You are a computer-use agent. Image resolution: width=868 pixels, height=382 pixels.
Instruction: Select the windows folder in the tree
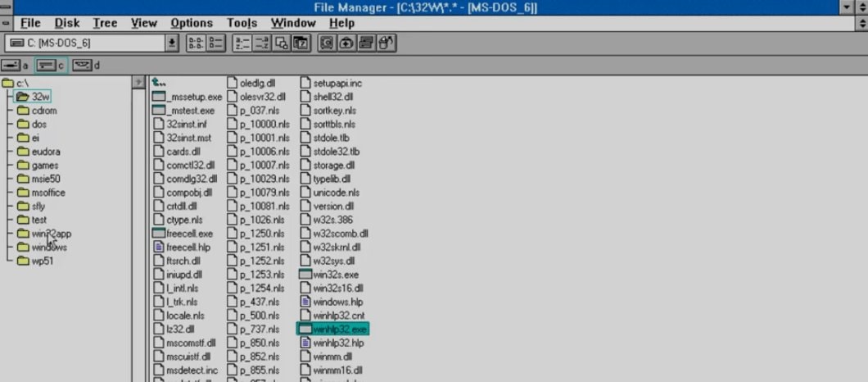coord(48,248)
